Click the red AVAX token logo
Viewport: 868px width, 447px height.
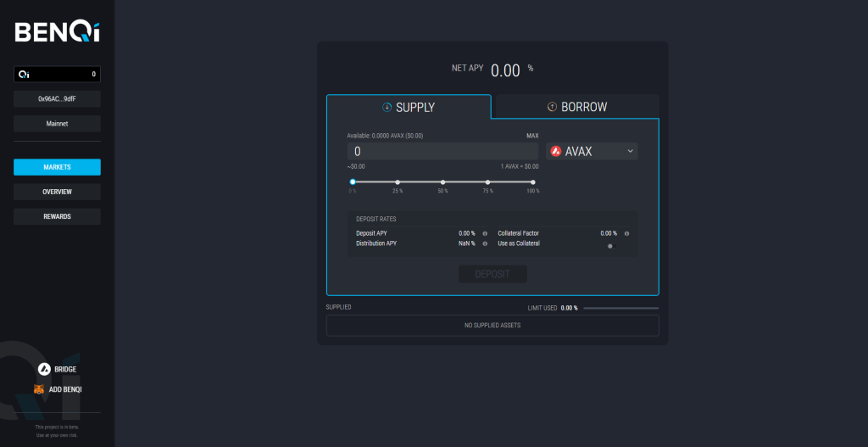pos(556,151)
